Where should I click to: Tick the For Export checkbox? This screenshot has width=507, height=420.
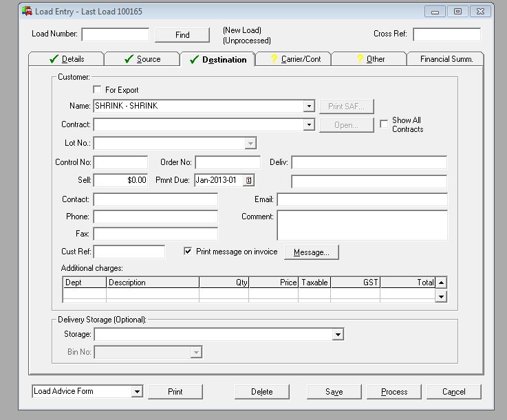coord(97,89)
